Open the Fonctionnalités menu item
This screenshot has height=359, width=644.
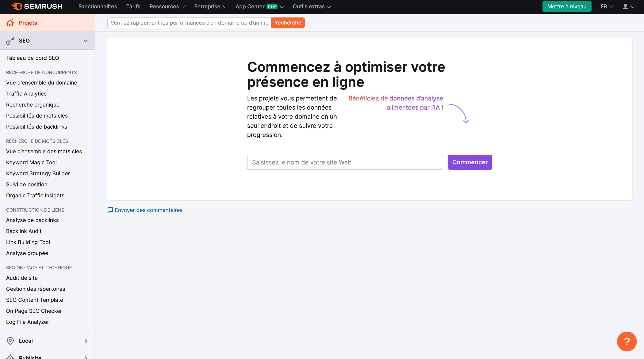97,7
